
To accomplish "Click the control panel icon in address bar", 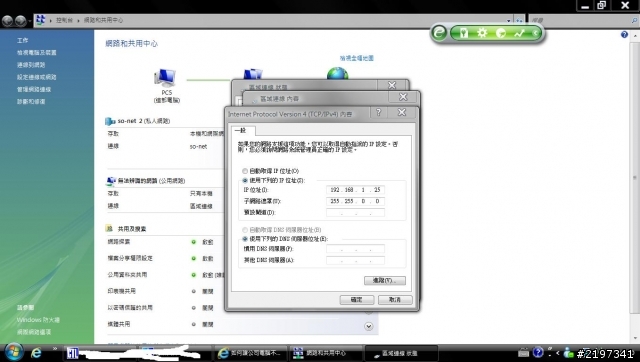I will [x=40, y=20].
